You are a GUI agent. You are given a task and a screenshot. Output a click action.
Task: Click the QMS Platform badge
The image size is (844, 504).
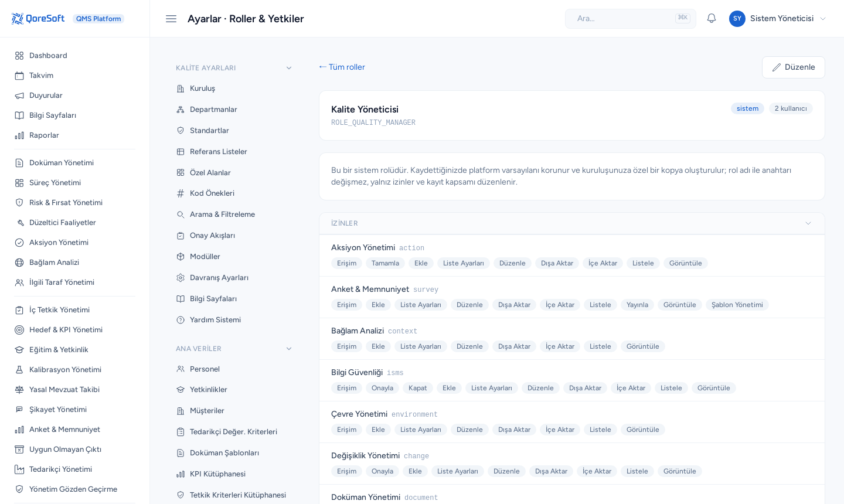coord(98,19)
